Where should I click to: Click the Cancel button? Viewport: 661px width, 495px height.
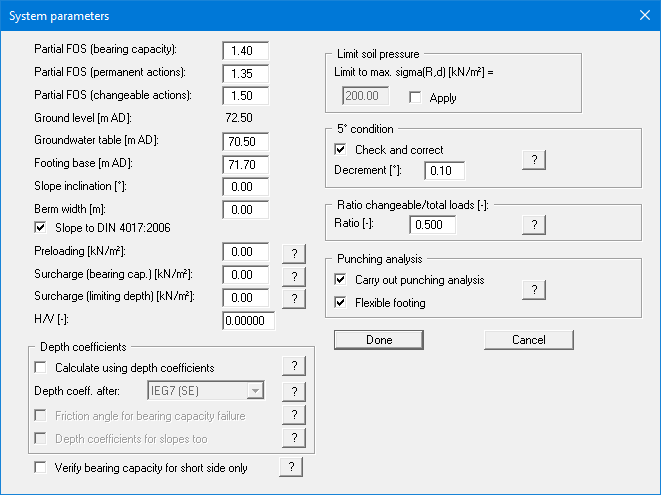tap(528, 340)
